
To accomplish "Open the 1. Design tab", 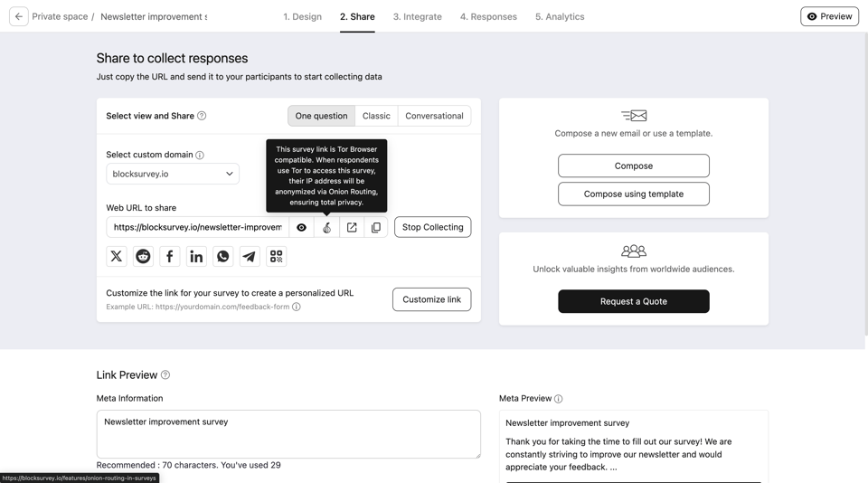I will (302, 16).
